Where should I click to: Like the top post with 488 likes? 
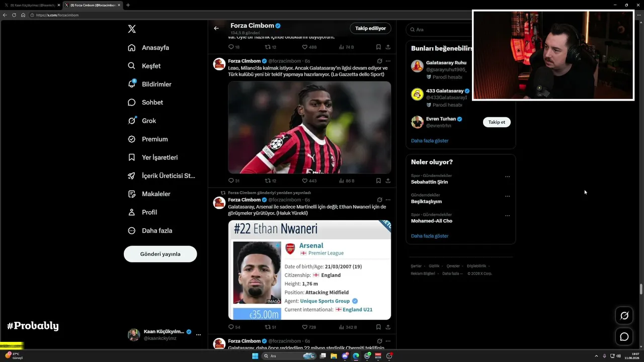point(309,47)
